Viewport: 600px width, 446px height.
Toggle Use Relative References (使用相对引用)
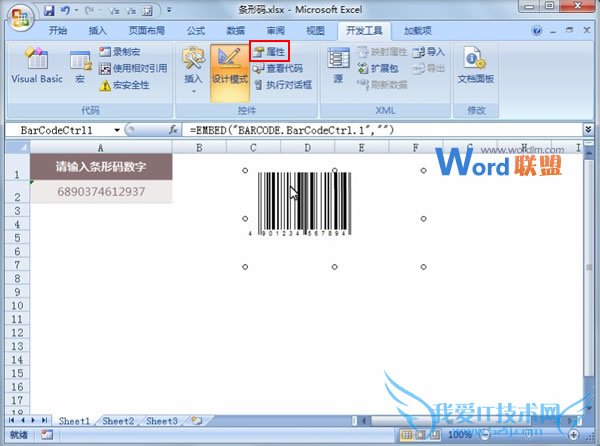pos(133,68)
